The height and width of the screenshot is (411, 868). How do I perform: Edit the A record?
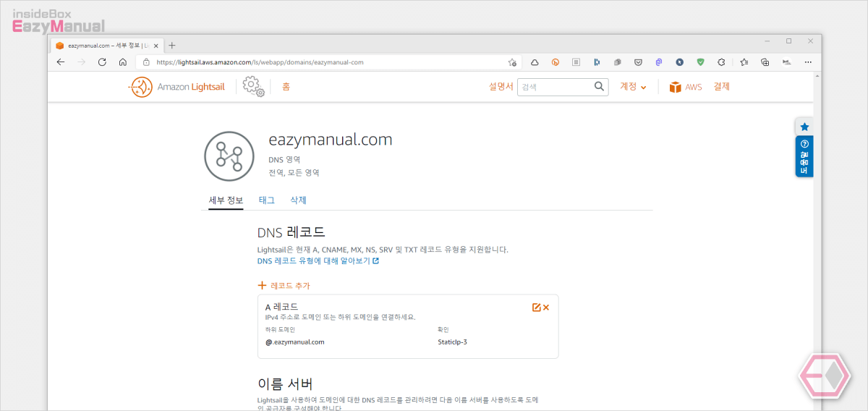coord(536,308)
